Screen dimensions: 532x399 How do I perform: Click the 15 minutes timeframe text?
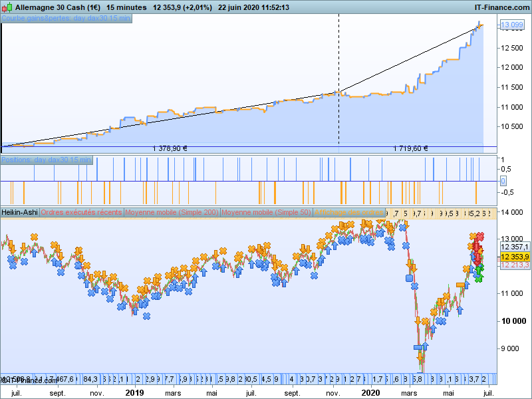(126, 7)
